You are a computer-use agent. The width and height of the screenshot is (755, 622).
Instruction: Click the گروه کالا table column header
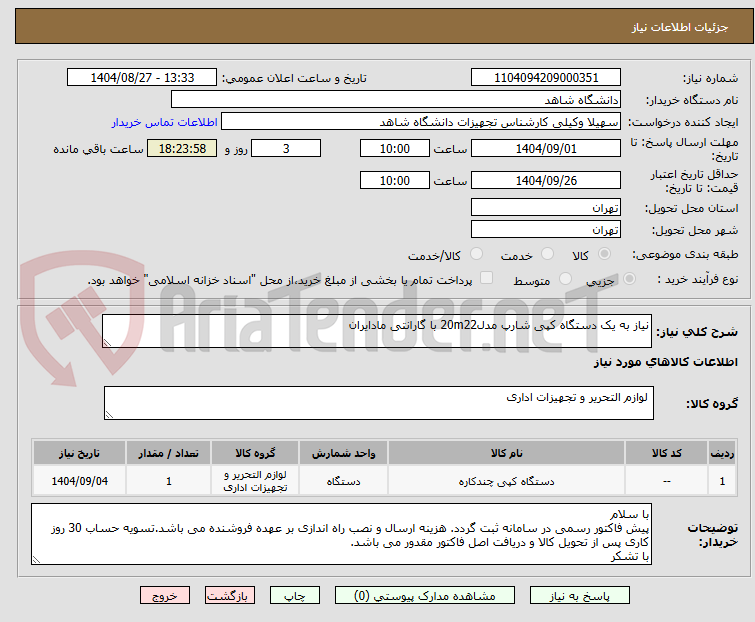(255, 453)
